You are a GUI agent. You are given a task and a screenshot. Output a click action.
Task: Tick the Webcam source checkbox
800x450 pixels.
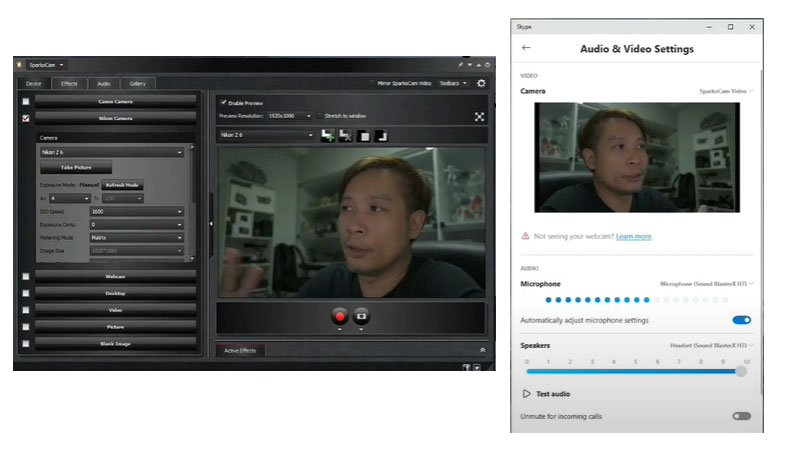[x=26, y=277]
